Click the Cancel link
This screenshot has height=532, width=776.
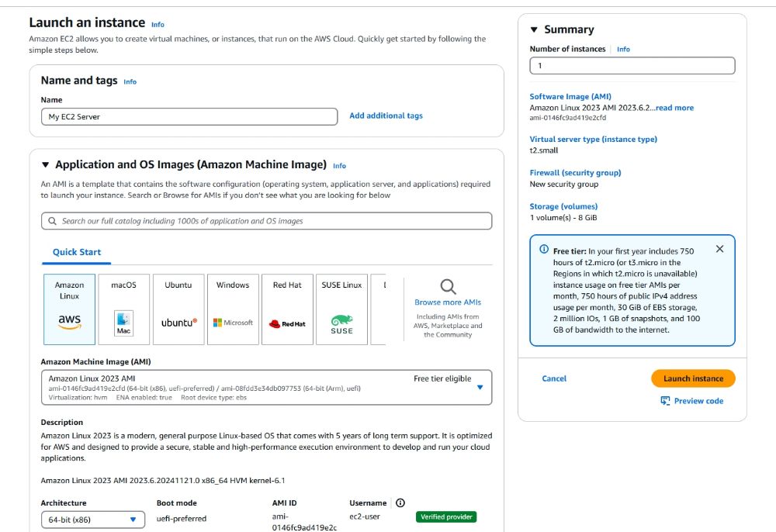tap(554, 378)
